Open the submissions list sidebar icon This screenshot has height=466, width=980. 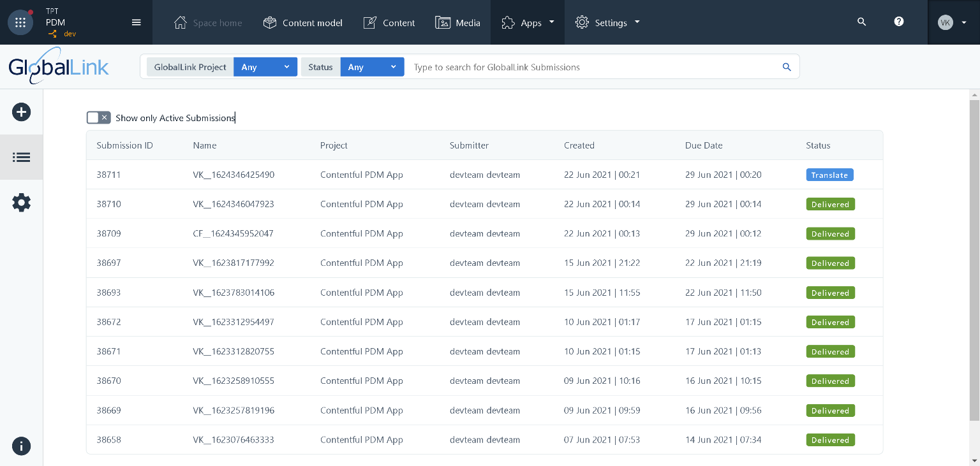tap(21, 157)
